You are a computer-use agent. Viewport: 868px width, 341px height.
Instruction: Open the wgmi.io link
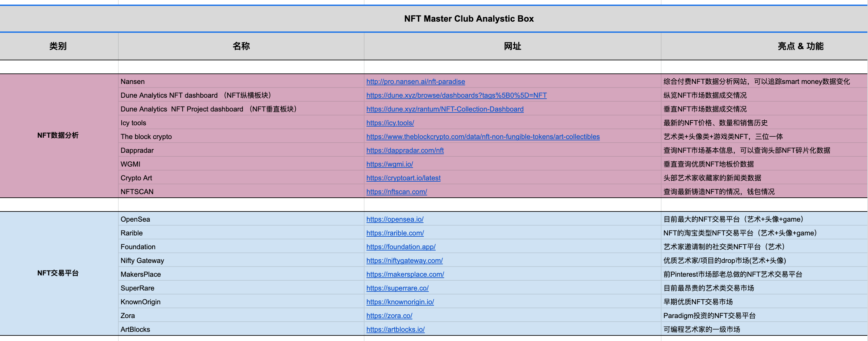coord(388,164)
